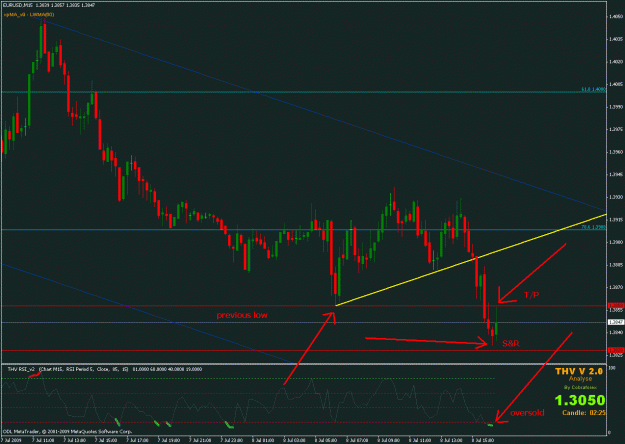Click the current price tag 1.3047 on axis

point(616,322)
